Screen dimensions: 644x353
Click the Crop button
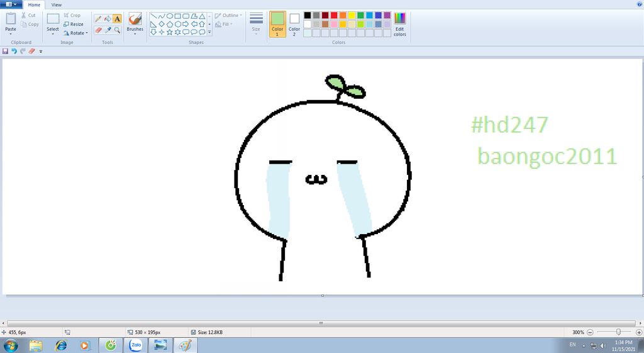click(x=72, y=15)
